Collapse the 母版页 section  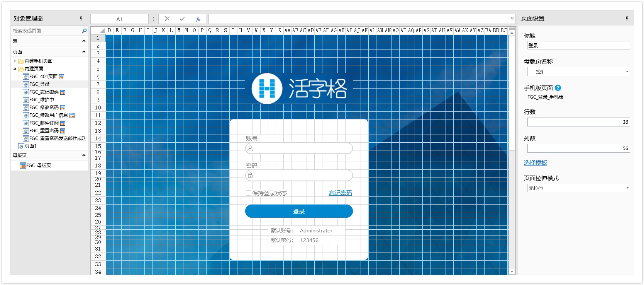84,155
